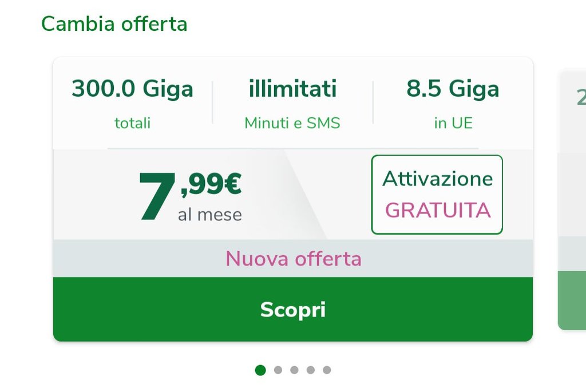Tap the Nuova offerta banner
Viewport: 586px width, 392px height.
(293, 259)
